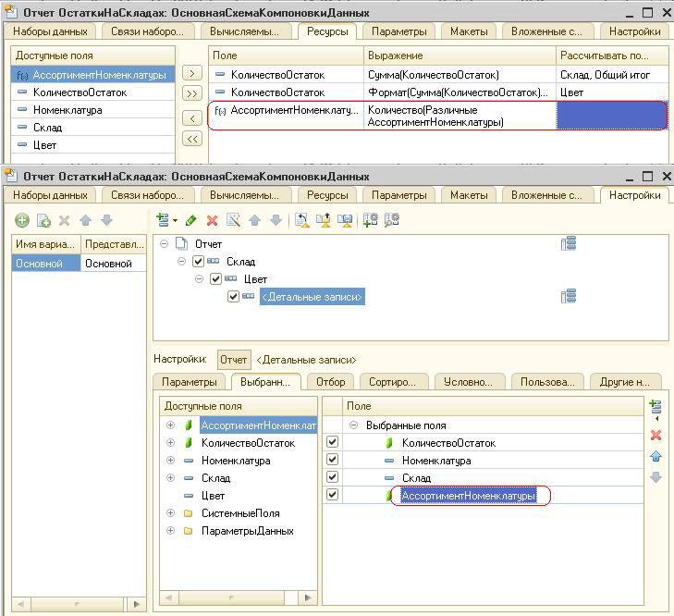Uncheck the КоличествоОстаток selected field checkbox
Image resolution: width=674 pixels, height=616 pixels.
[x=333, y=443]
